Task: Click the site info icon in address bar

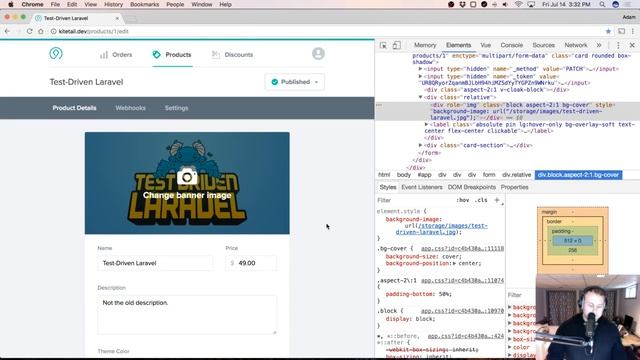Action: (x=53, y=31)
